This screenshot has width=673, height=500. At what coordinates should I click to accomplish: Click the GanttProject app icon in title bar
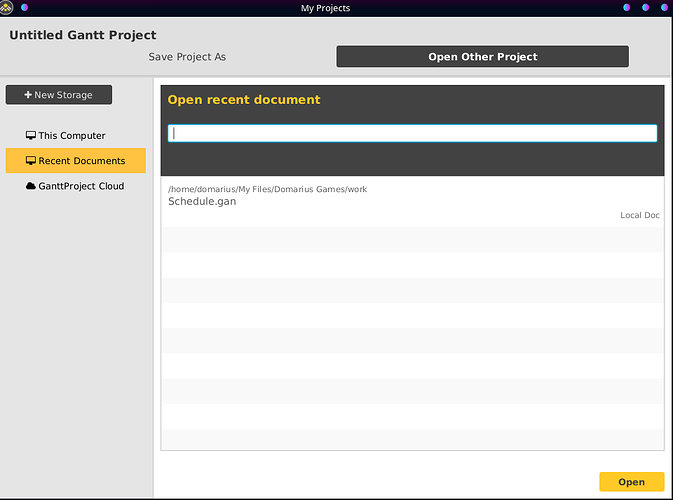(x=6, y=7)
